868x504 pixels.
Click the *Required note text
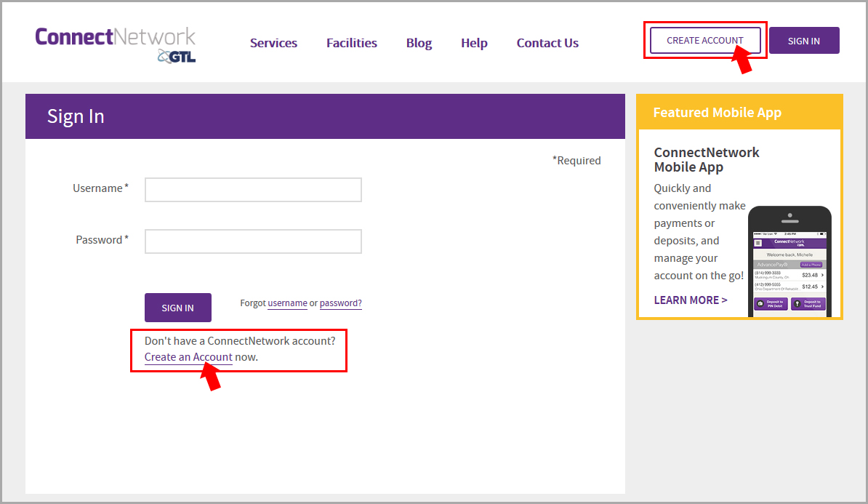[x=576, y=161]
